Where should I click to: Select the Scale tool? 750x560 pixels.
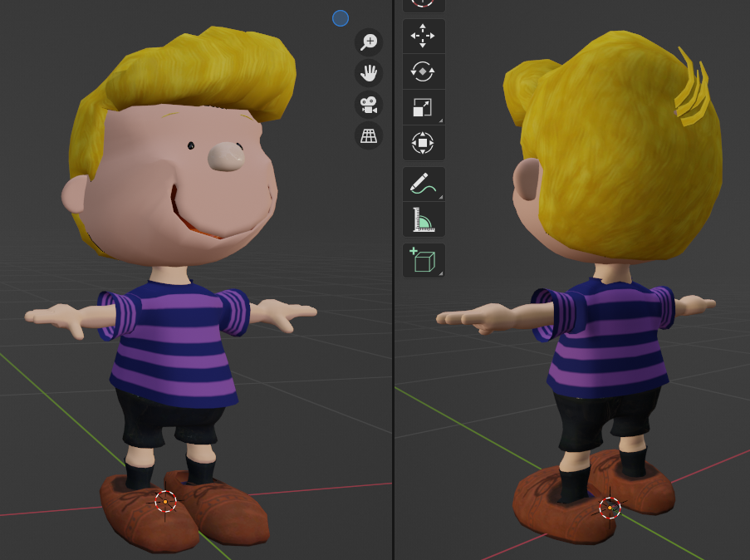coord(424,107)
